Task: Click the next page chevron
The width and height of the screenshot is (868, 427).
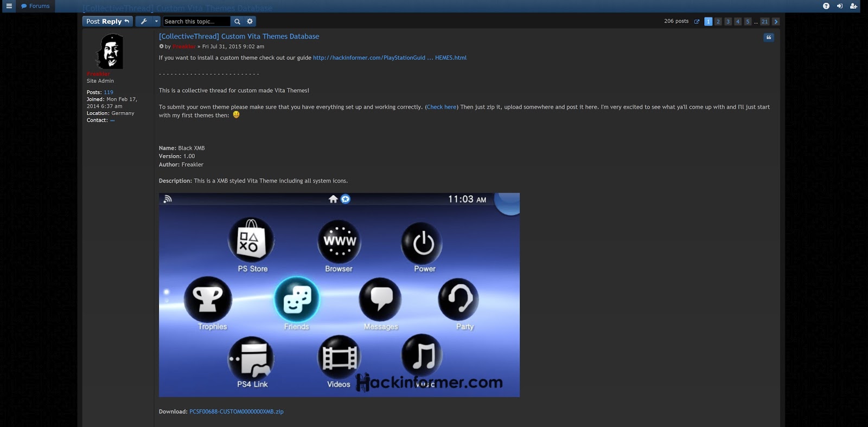Action: coord(776,22)
